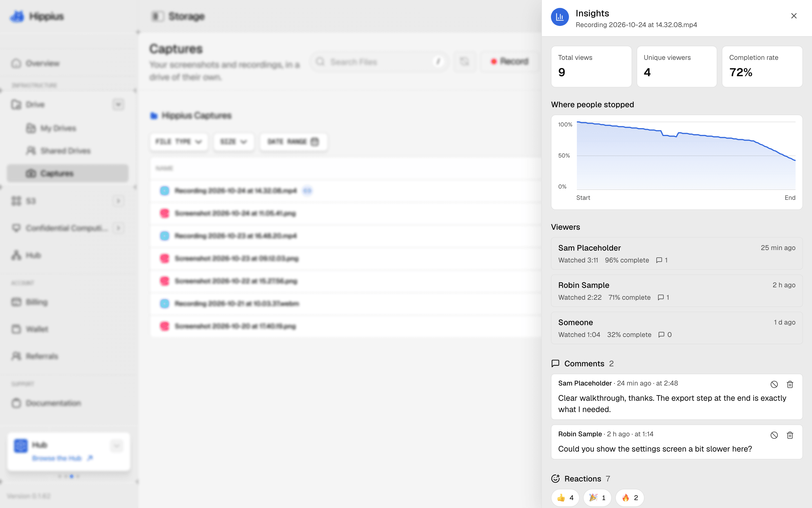Open Robin Sample viewer row

[676, 291]
